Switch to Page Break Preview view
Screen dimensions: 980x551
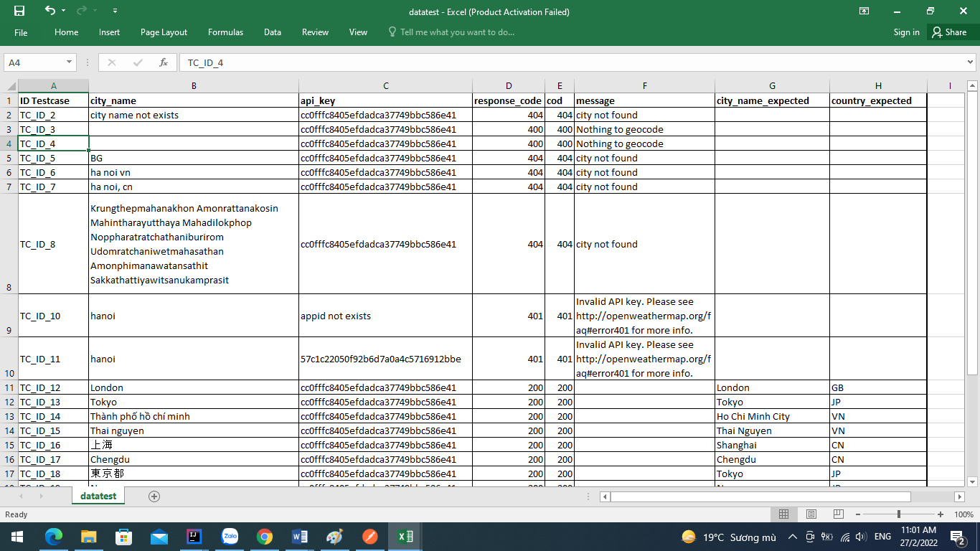838,514
